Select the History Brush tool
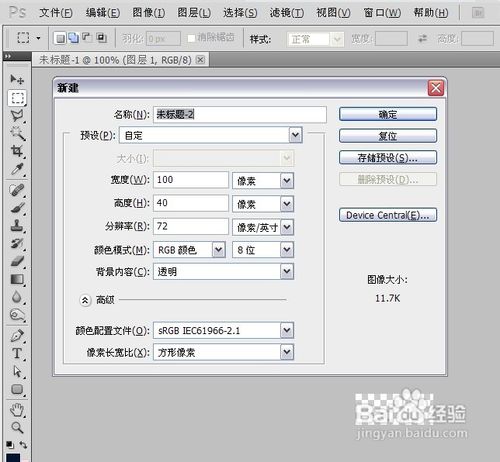500x462 pixels. [17, 243]
